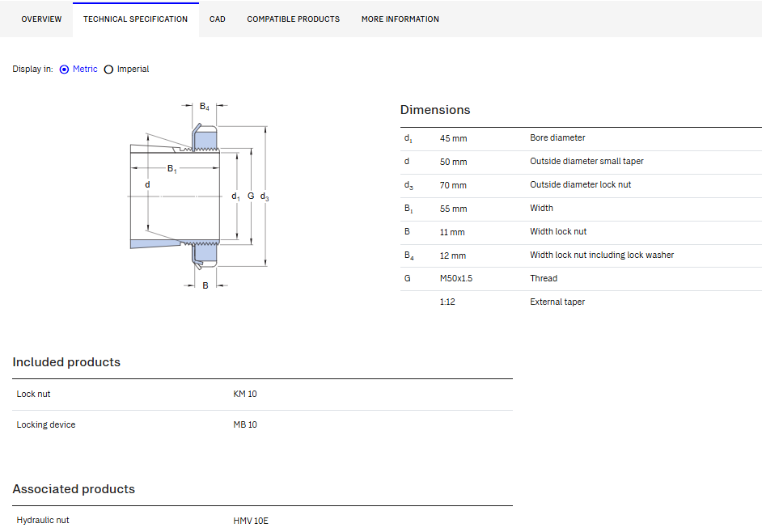Screen dimensions: 762x532
Task: Click the 12 mm width value
Action: [x=453, y=255]
